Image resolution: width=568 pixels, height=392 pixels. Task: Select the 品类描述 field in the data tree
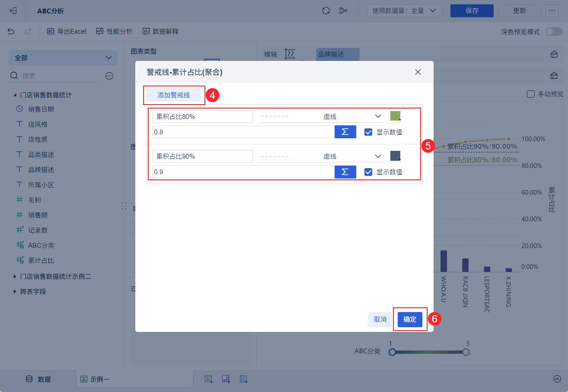pos(41,155)
